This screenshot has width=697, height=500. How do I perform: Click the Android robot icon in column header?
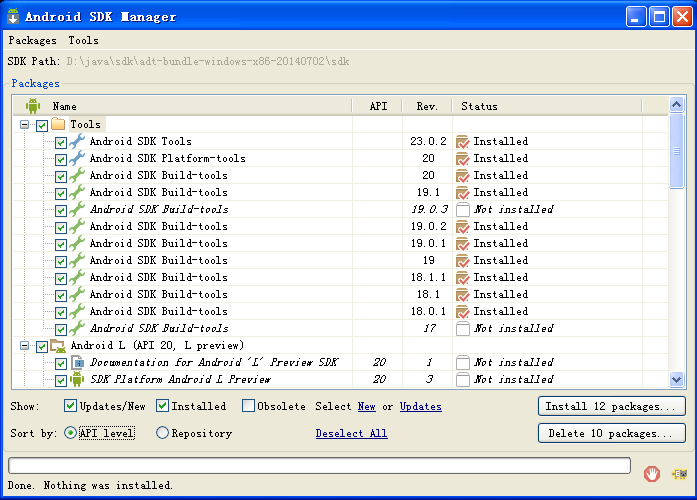[x=32, y=106]
